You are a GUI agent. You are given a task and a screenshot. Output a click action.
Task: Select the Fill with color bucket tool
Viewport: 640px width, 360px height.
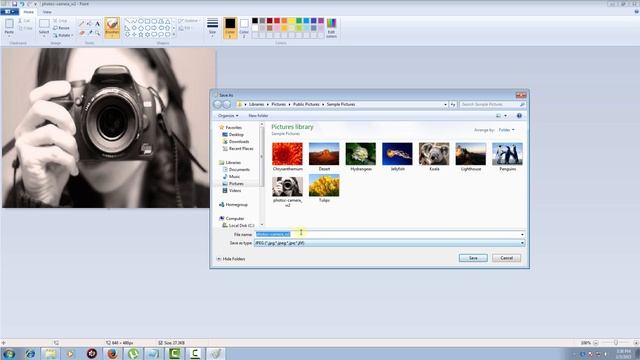click(x=90, y=24)
